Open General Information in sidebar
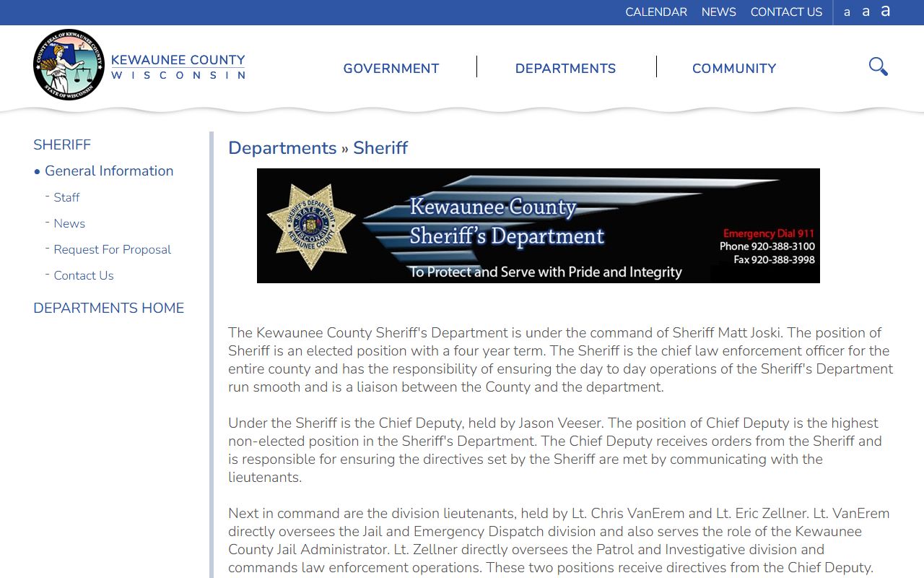Viewport: 924px width, 578px height. coord(109,171)
